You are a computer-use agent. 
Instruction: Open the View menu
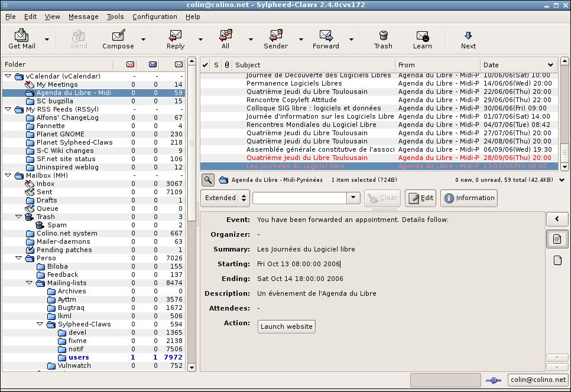click(x=52, y=17)
